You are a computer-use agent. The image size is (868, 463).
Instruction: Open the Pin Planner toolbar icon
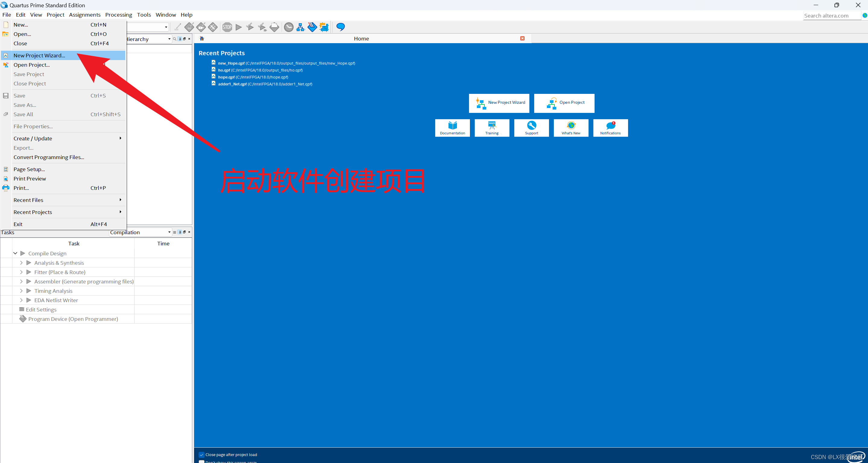coord(201,27)
